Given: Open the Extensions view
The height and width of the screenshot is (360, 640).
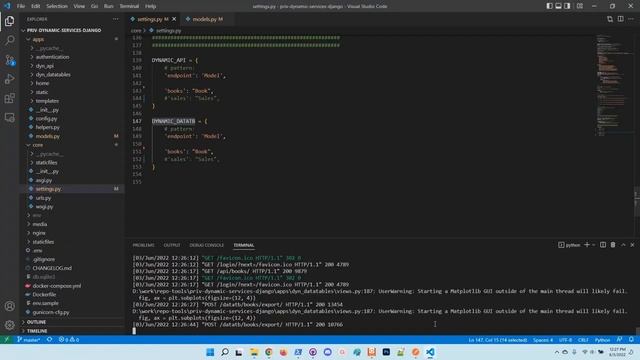Looking at the screenshot, I should [9, 98].
